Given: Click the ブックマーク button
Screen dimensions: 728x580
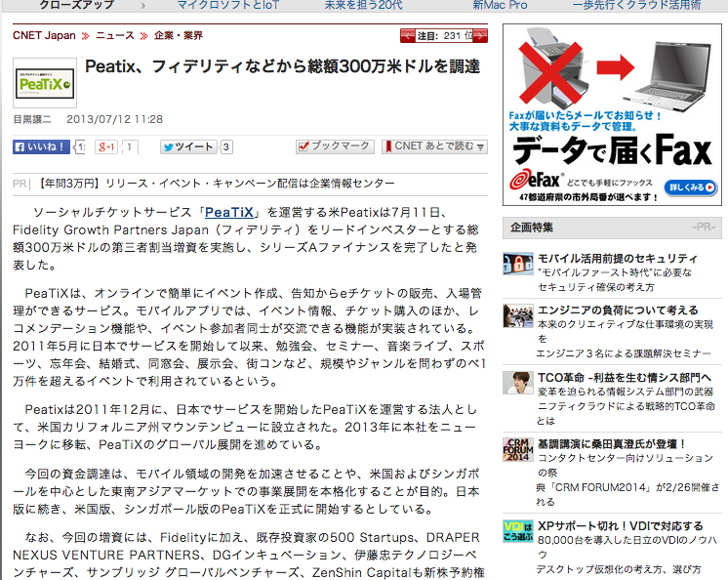Looking at the screenshot, I should (x=335, y=146).
